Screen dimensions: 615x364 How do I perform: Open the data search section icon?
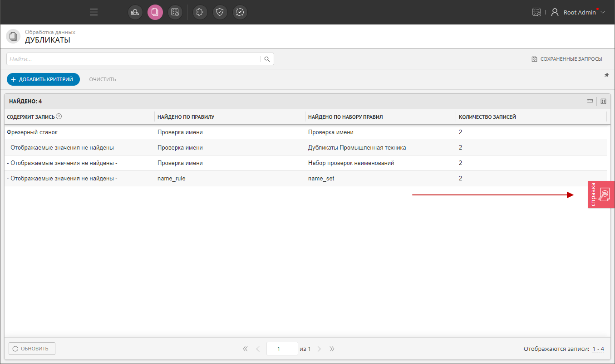coord(135,12)
